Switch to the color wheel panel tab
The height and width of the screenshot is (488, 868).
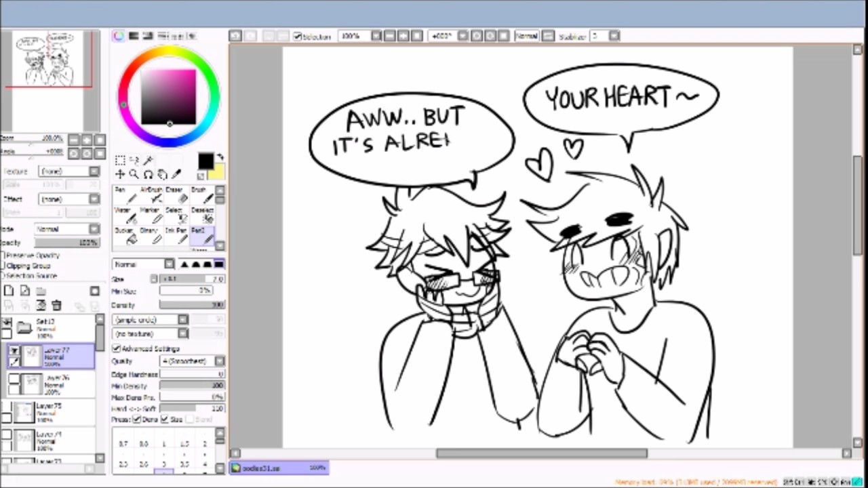pyautogui.click(x=119, y=36)
